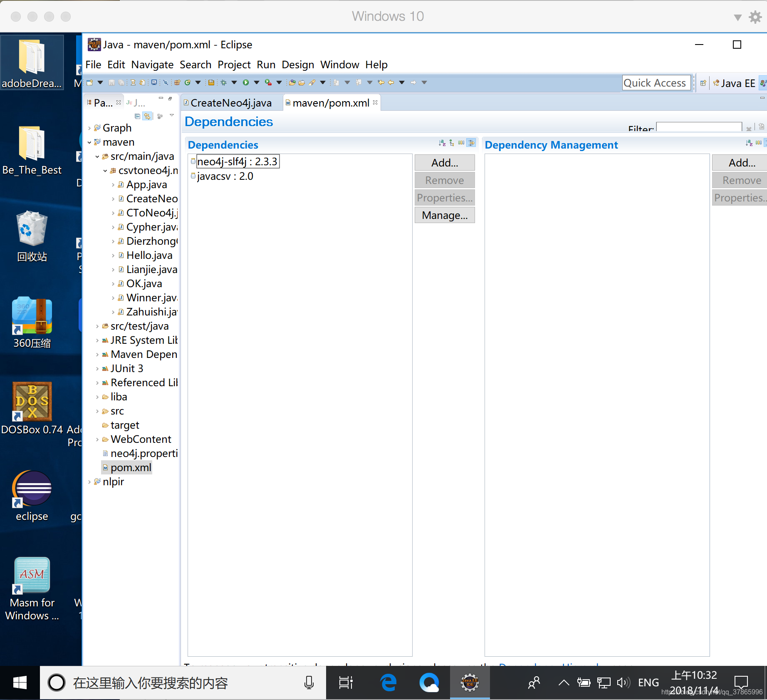Click the Save All toolbar icon
The image size is (767, 700).
(121, 82)
